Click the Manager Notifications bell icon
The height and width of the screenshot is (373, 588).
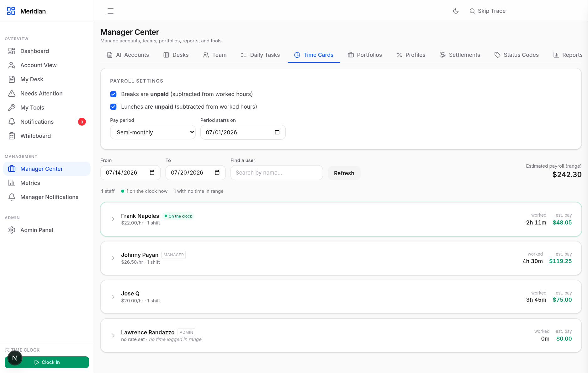point(12,197)
